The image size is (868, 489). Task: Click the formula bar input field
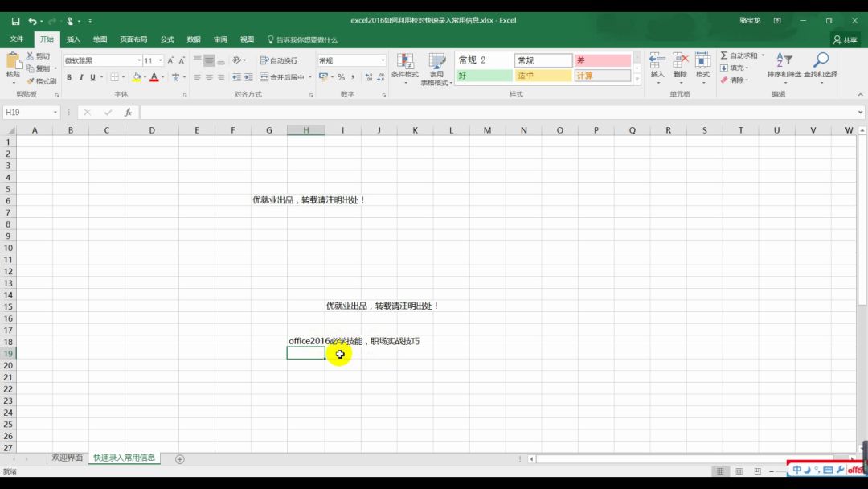click(x=498, y=113)
